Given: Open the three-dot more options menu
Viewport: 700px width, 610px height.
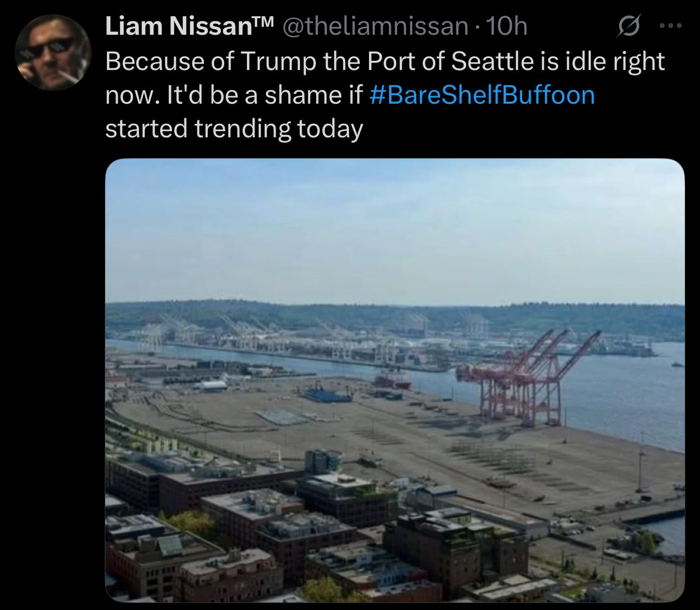Looking at the screenshot, I should point(670,26).
